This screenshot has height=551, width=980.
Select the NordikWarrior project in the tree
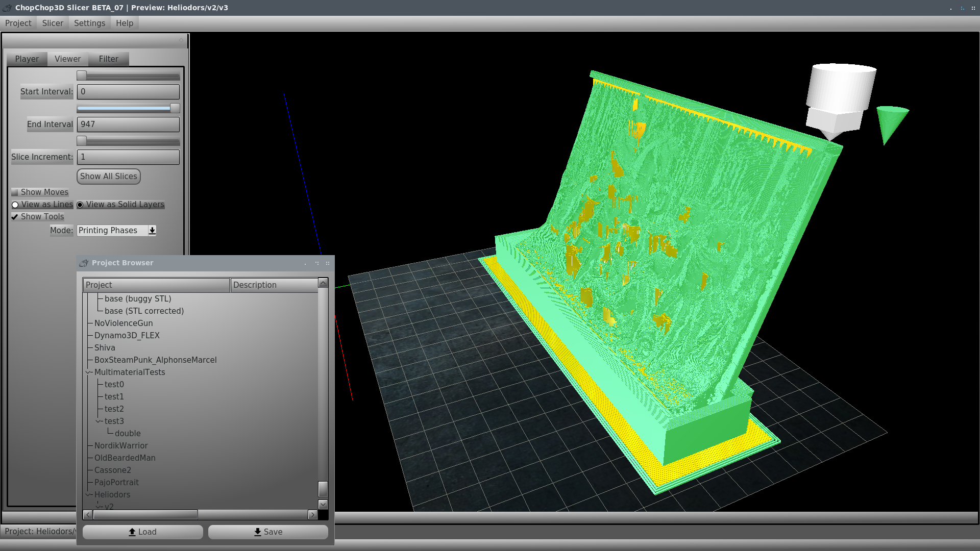pyautogui.click(x=121, y=446)
